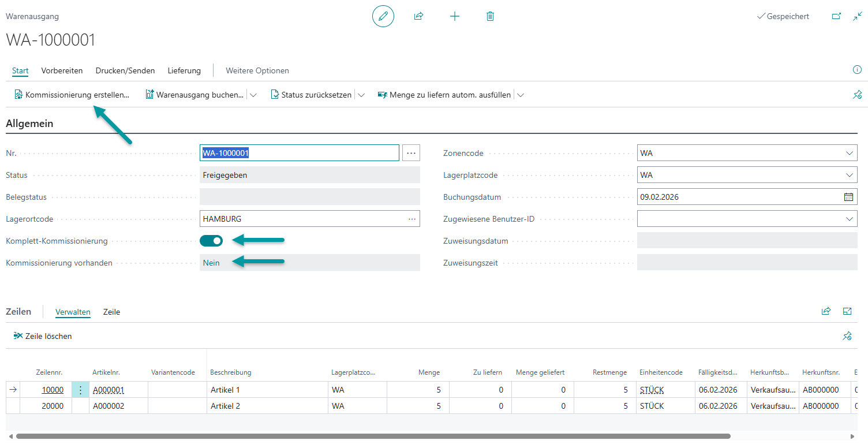The width and height of the screenshot is (868, 444).
Task: Click the trash delete icon
Action: point(490,16)
